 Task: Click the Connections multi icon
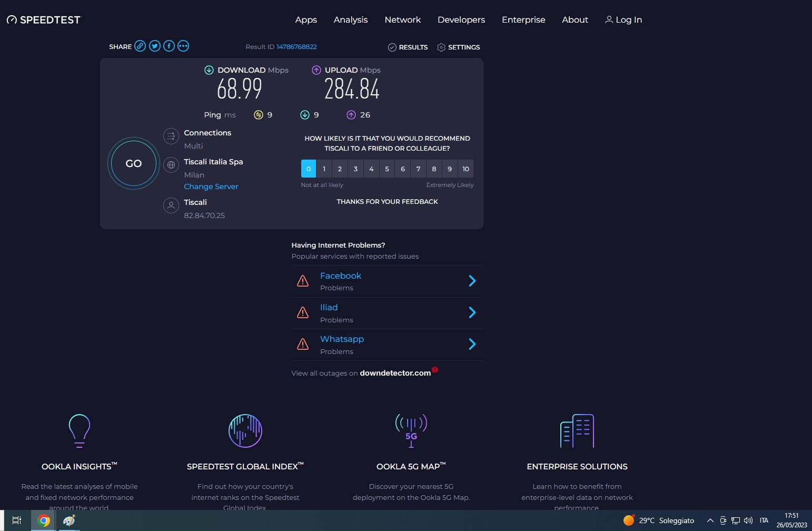click(171, 136)
